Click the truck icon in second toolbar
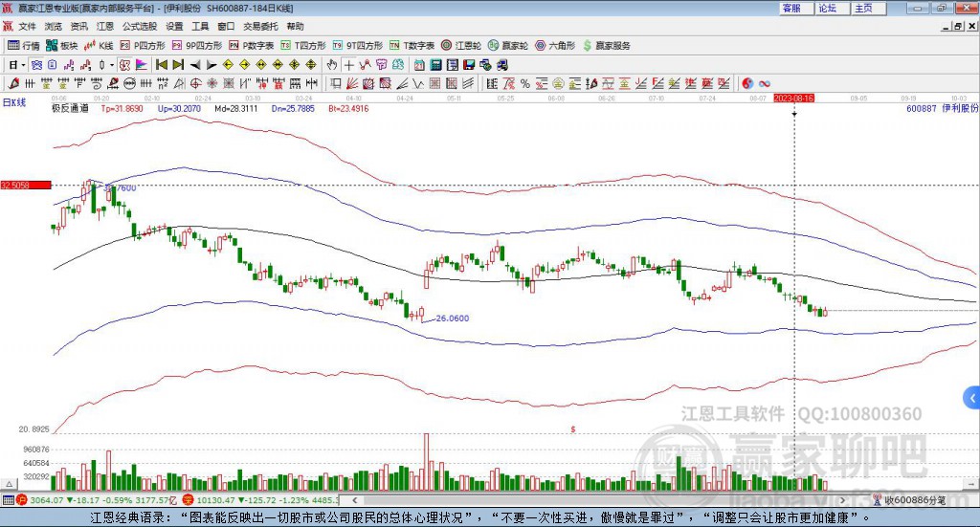The height and width of the screenshot is (527, 980). (502, 65)
